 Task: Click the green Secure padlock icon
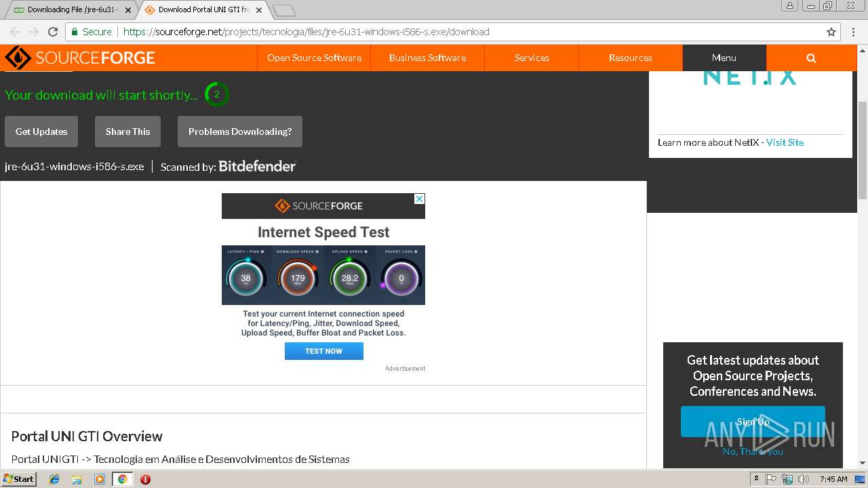[75, 32]
